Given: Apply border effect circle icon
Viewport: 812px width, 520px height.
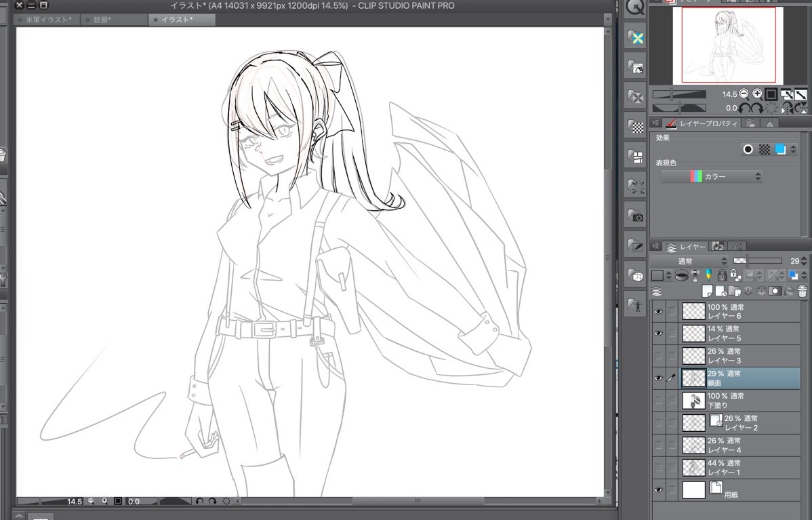Looking at the screenshot, I should 748,149.
